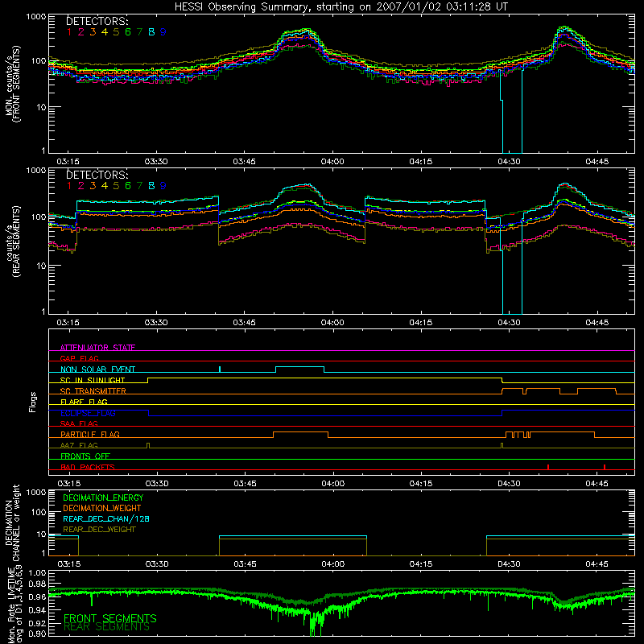Click the DECIMATION_ENERGY legend entry
The image size is (644, 644).
tap(103, 497)
